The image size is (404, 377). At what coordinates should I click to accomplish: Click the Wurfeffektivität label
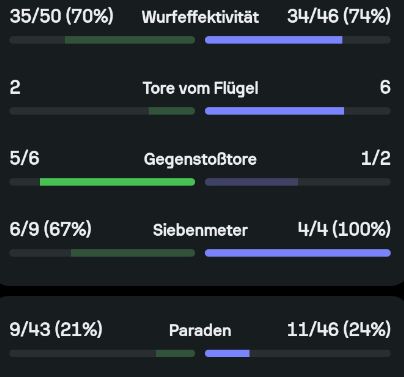200,17
